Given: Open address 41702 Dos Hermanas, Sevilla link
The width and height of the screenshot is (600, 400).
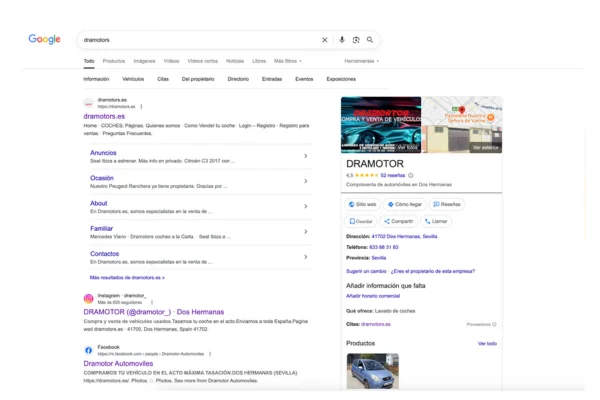Looking at the screenshot, I should 404,237.
